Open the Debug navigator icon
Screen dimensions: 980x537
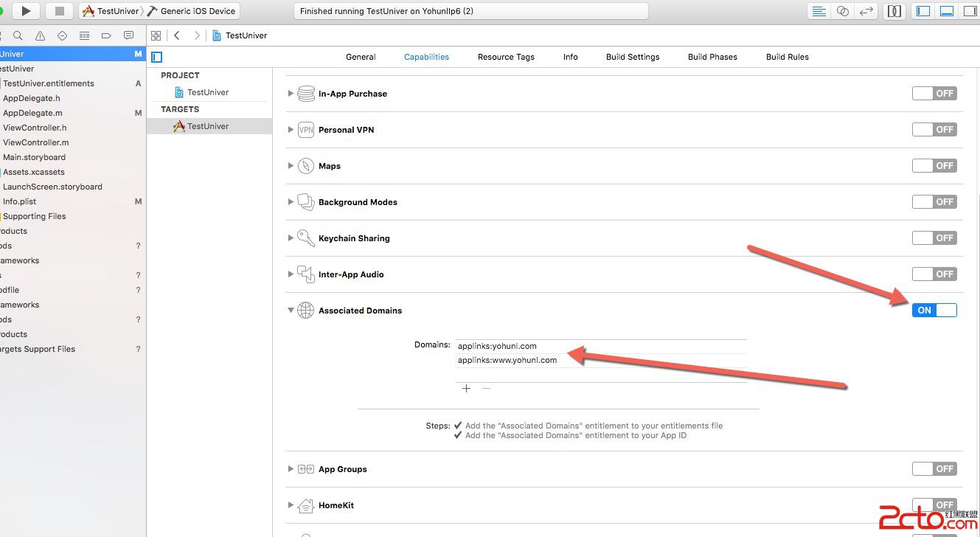[x=84, y=35]
